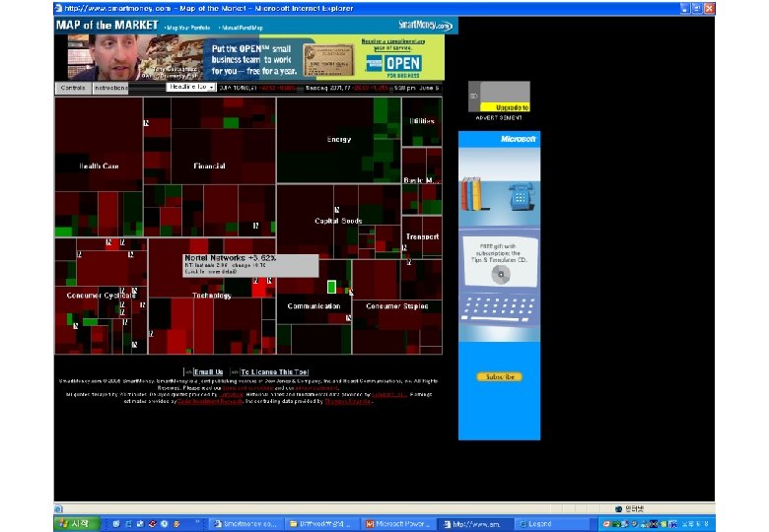
Task: Click the Microsoft logo in the side ad
Action: click(x=518, y=139)
